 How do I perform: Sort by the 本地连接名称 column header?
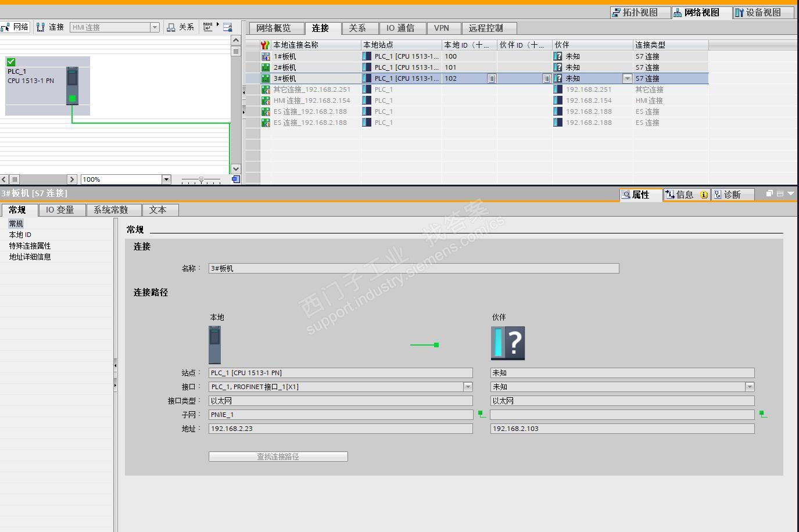point(316,45)
